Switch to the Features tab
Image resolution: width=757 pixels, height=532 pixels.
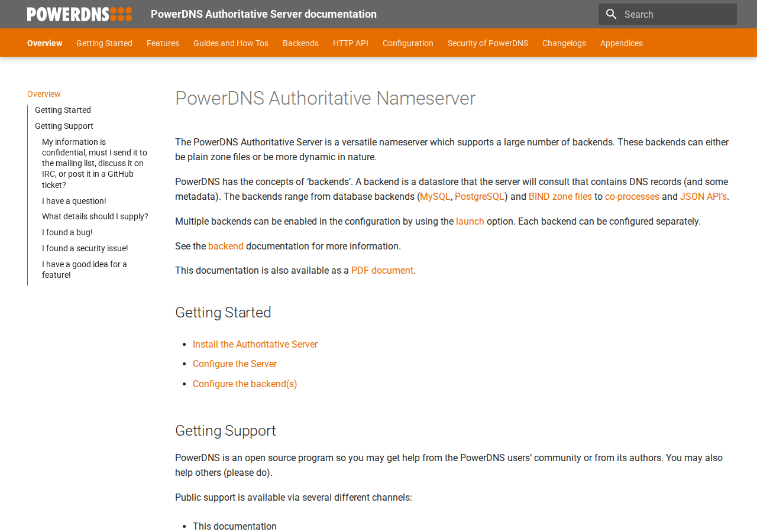click(163, 43)
